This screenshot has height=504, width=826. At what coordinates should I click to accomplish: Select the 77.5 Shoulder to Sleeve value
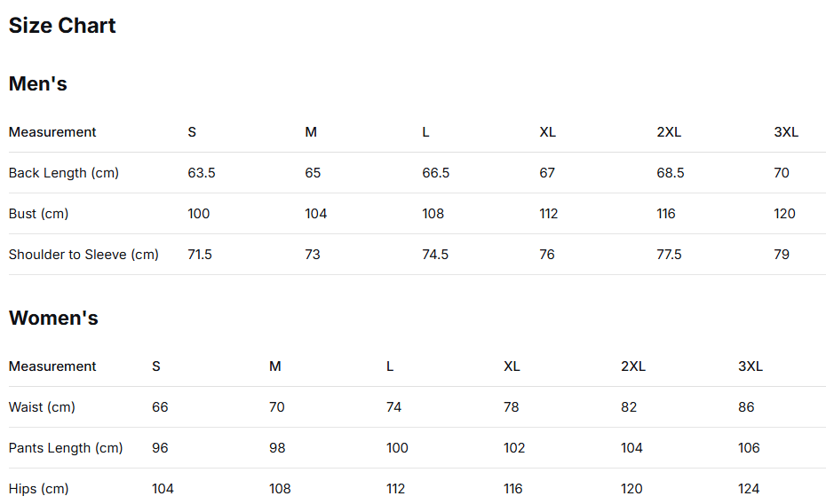tap(669, 255)
